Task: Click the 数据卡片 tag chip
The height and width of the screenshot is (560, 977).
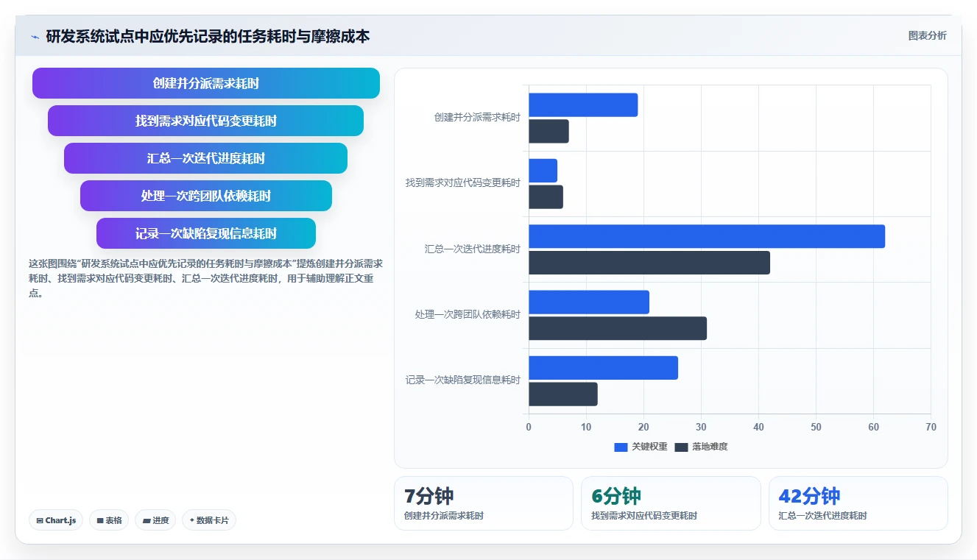Action: tap(209, 520)
